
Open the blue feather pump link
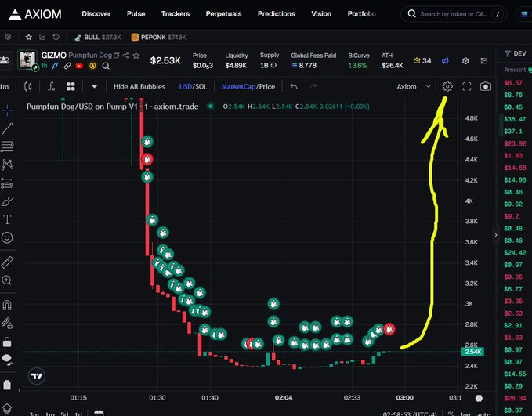(x=55, y=66)
